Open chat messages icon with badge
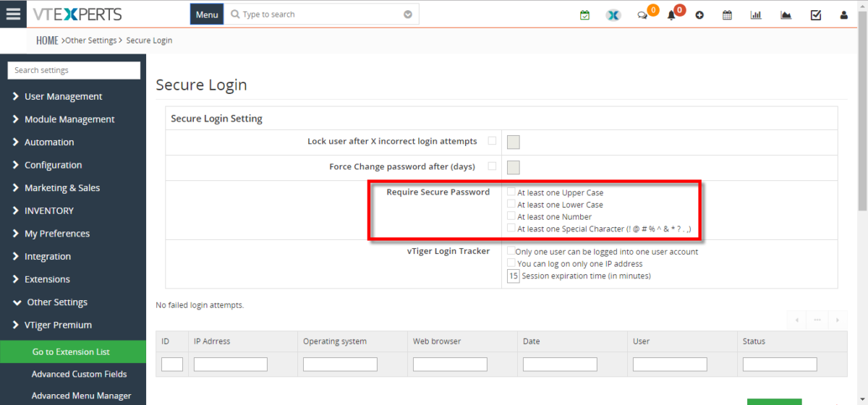Viewport: 868px width, 405px height. [643, 14]
